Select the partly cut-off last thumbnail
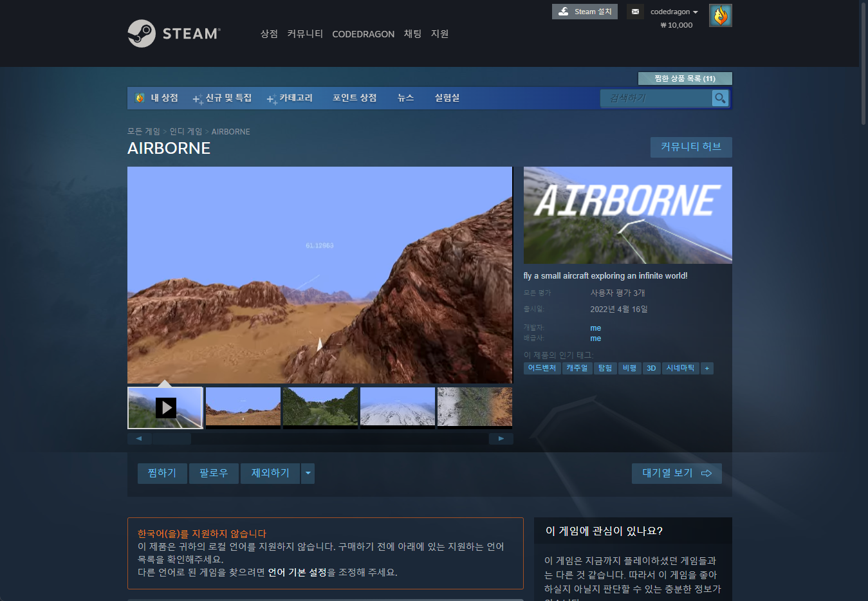This screenshot has height=601, width=868. (475, 407)
